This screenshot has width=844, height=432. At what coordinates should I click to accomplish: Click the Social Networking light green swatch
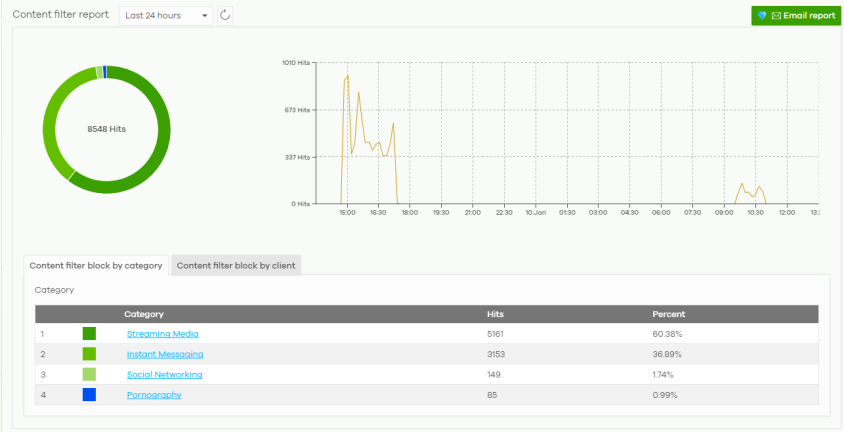(x=89, y=374)
